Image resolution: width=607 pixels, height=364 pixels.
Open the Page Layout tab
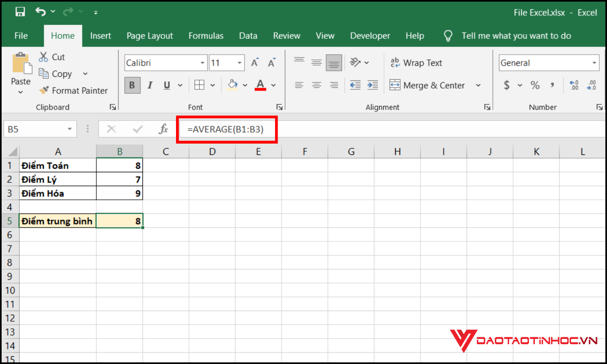click(x=149, y=36)
